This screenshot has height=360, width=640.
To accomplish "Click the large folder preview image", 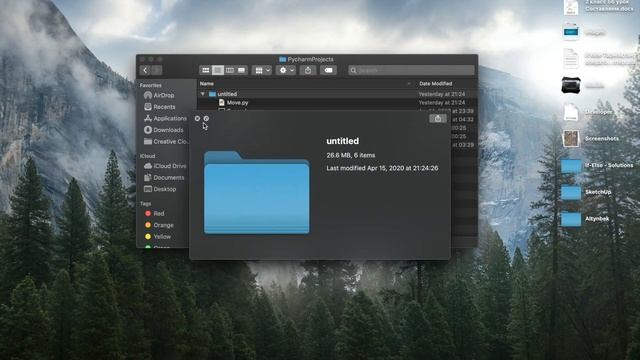I will point(257,192).
